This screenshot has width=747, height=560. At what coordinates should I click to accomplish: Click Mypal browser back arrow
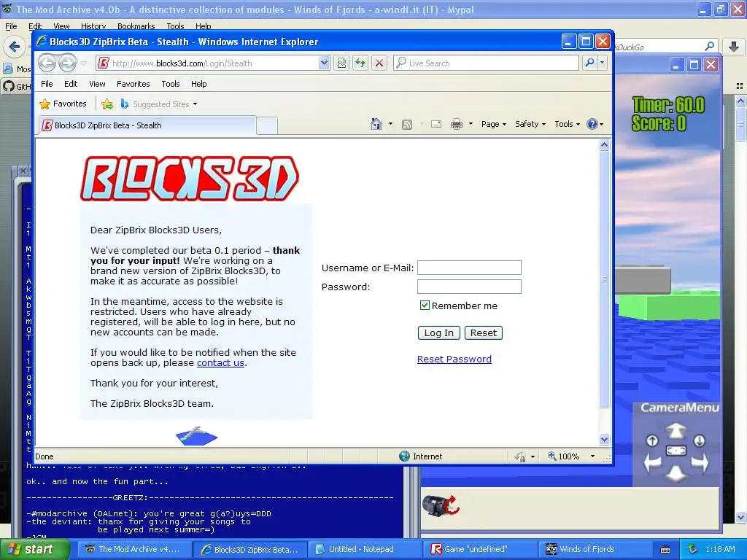click(15, 47)
